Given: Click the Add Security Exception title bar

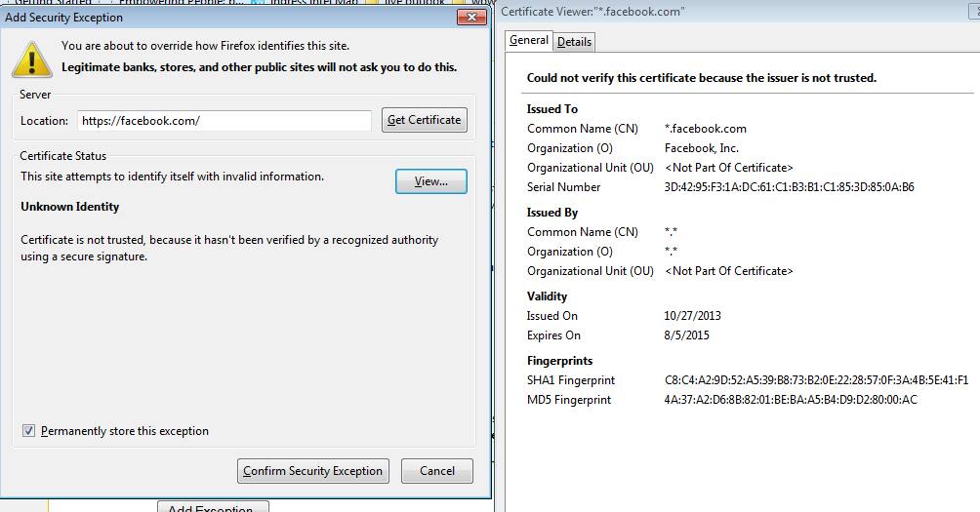Looking at the screenshot, I should tap(195, 17).
